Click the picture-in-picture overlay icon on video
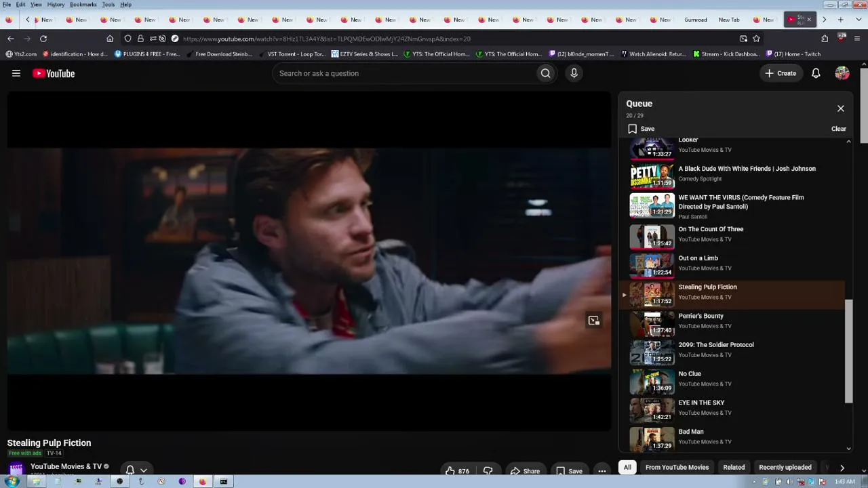This screenshot has width=868, height=488. [x=593, y=321]
